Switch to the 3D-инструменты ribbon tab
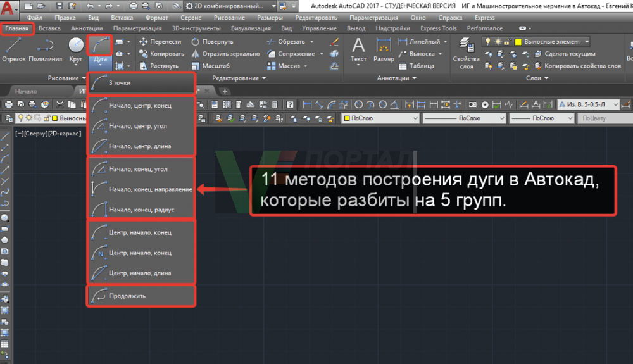This screenshot has width=633, height=364. (x=196, y=28)
